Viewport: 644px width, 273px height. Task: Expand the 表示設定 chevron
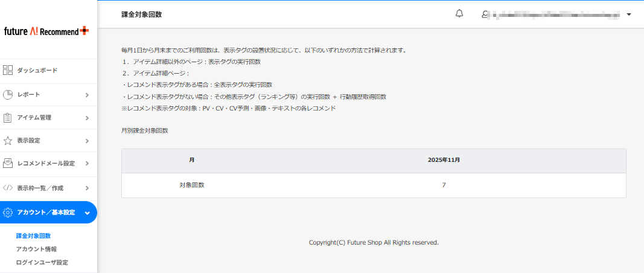(87, 141)
